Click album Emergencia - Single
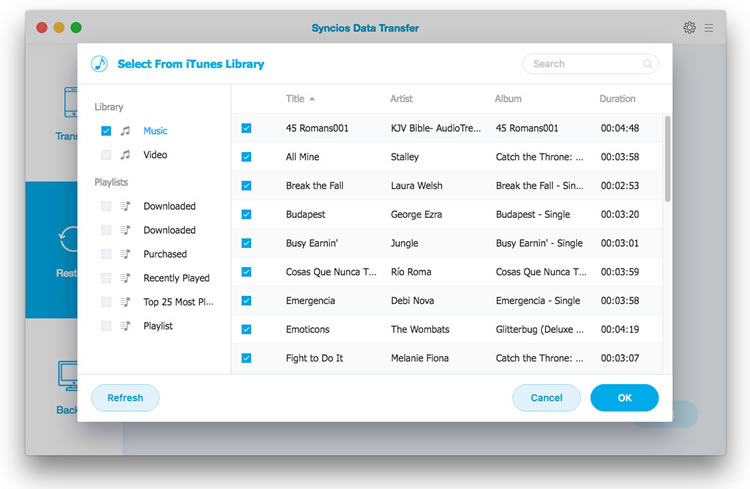750x489 pixels. click(x=538, y=300)
